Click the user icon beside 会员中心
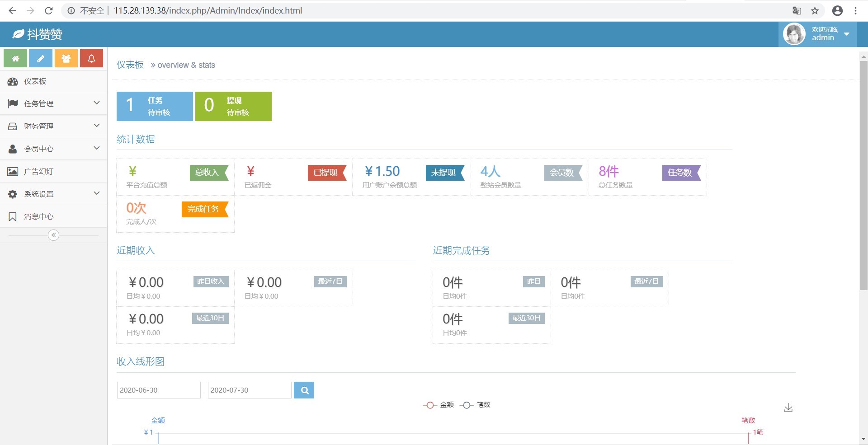 click(x=13, y=149)
